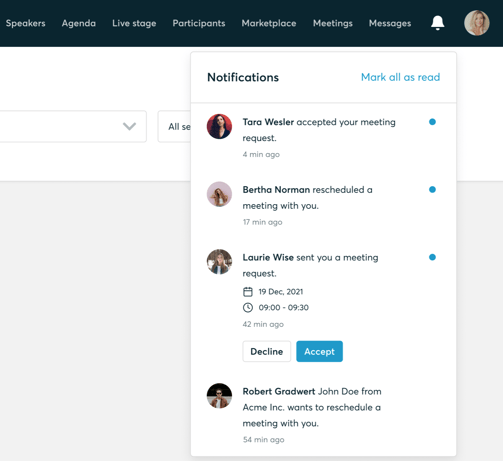This screenshot has width=503, height=461.
Task: Switch to the Live stage page
Action: pos(134,23)
